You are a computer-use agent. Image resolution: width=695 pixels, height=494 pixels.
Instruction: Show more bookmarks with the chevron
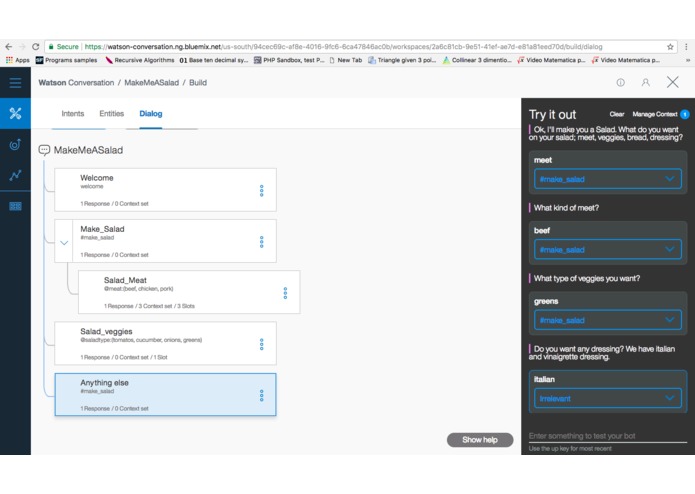[688, 60]
